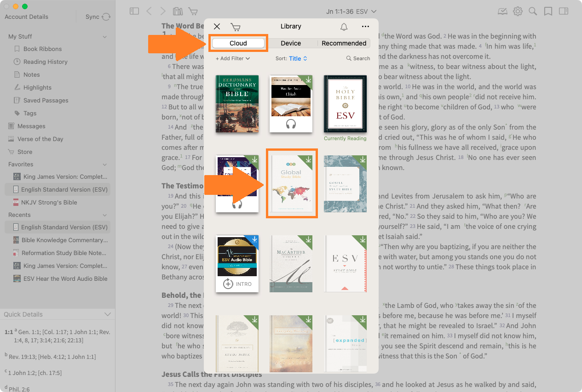The width and height of the screenshot is (582, 392).
Task: Open Reading History in sidebar
Action: coord(45,62)
